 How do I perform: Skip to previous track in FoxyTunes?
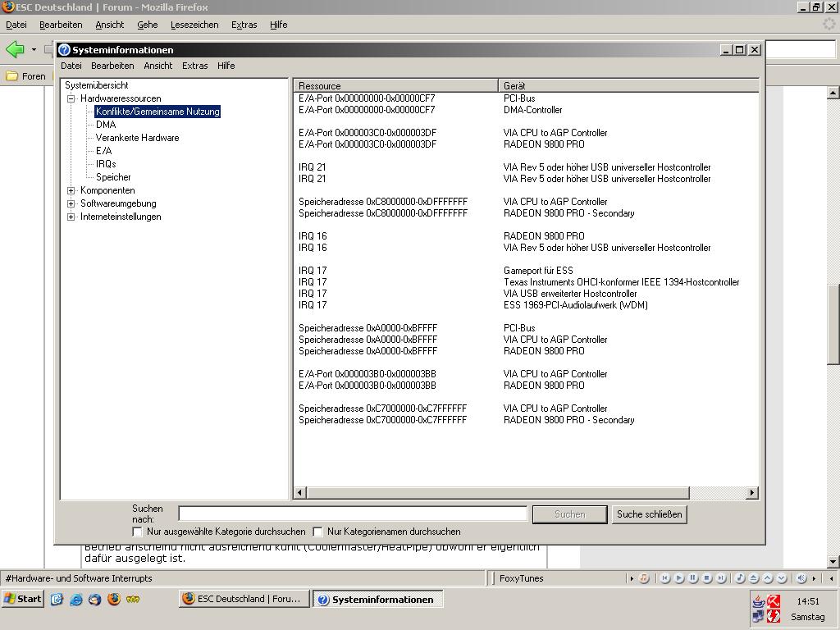pyautogui.click(x=665, y=578)
